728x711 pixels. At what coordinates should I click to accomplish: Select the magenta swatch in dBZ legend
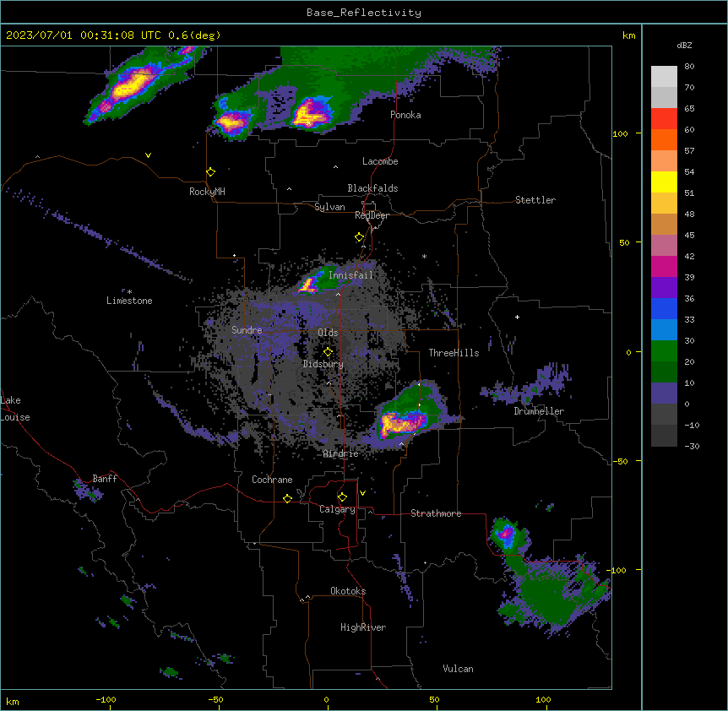[x=664, y=266]
